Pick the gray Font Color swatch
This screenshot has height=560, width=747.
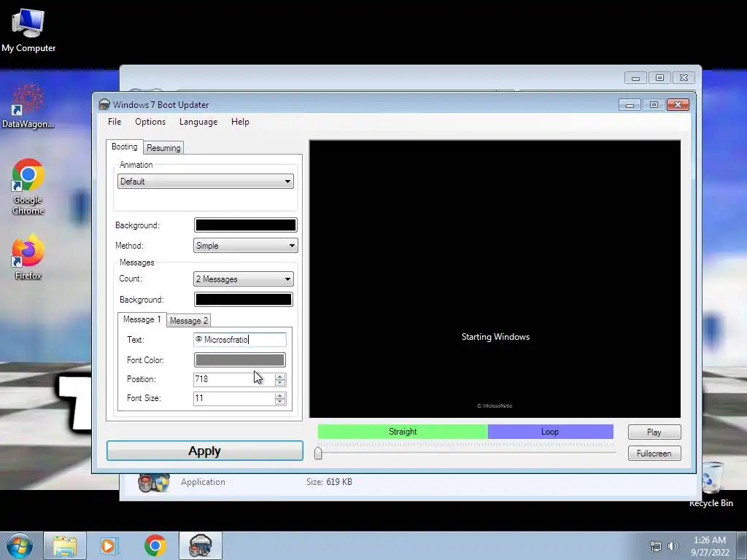239,360
